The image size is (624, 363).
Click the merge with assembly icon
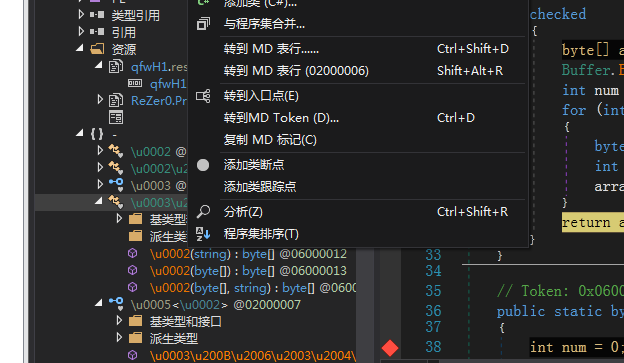point(203,24)
